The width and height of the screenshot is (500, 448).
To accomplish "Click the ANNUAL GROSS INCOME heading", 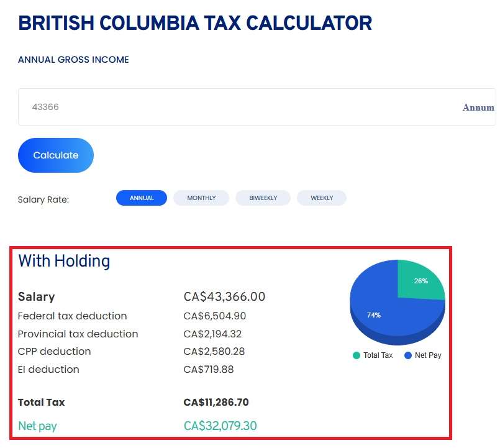I will tap(73, 60).
